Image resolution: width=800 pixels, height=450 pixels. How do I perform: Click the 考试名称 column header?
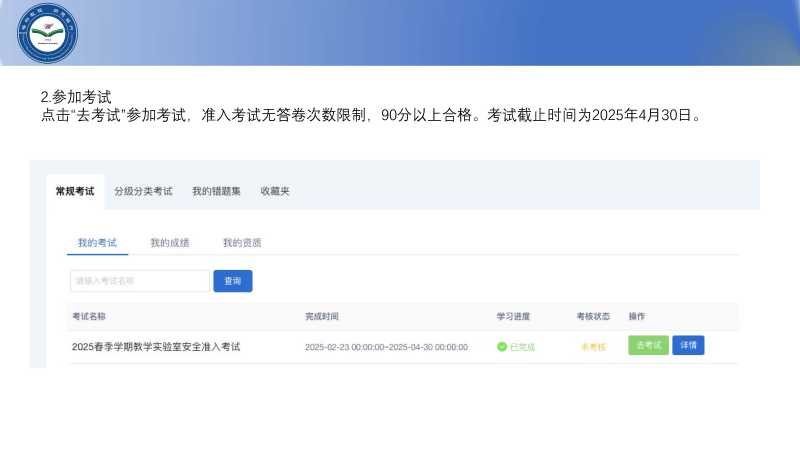pos(89,316)
